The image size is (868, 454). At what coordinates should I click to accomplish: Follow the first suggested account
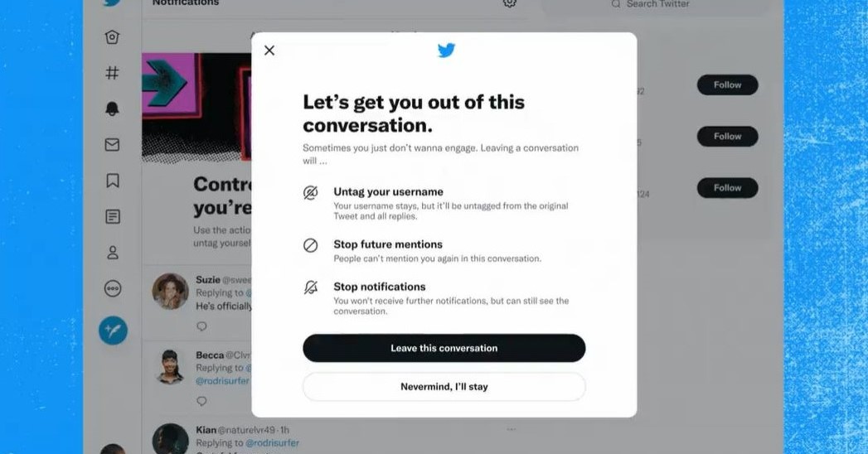click(x=727, y=85)
